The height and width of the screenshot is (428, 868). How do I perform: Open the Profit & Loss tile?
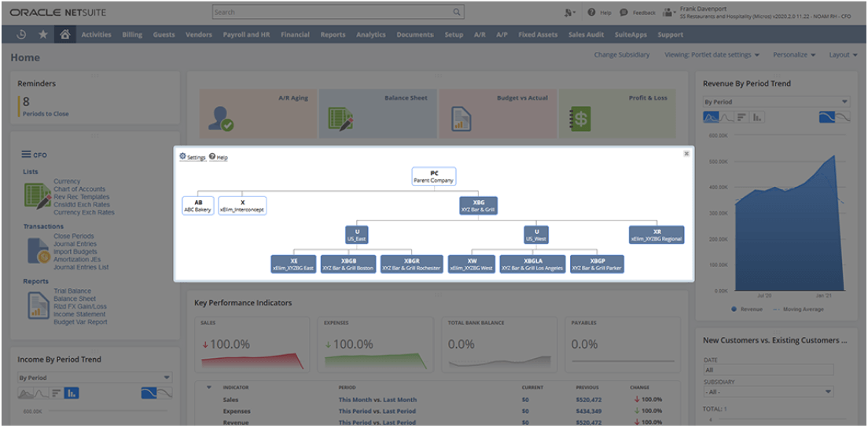617,113
